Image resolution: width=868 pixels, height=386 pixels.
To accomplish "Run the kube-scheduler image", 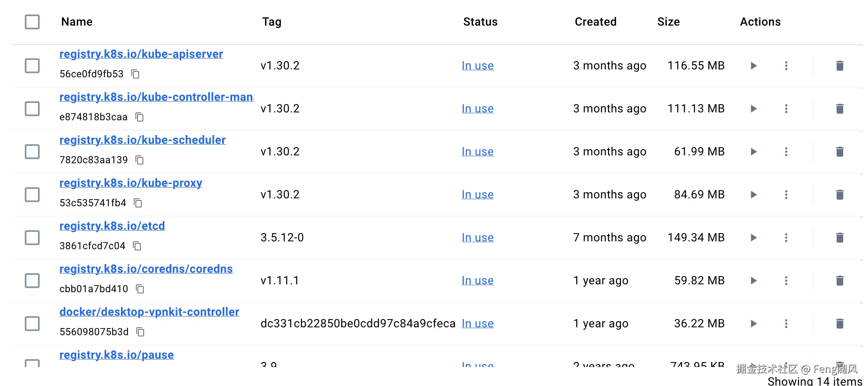I will pos(754,152).
